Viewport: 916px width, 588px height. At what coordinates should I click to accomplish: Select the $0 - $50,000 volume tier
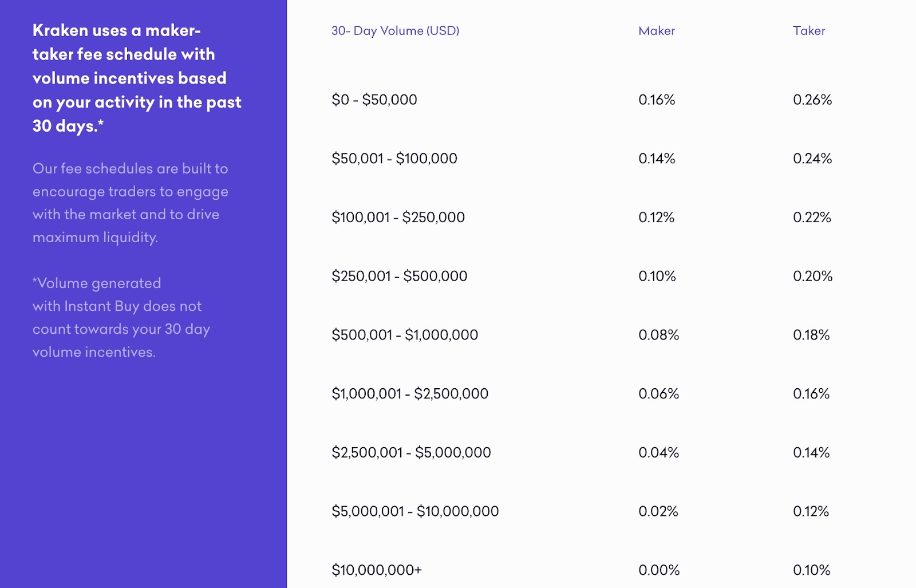(374, 100)
